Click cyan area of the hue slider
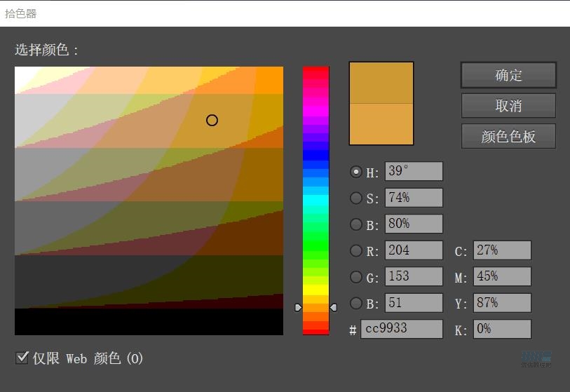 [315, 201]
